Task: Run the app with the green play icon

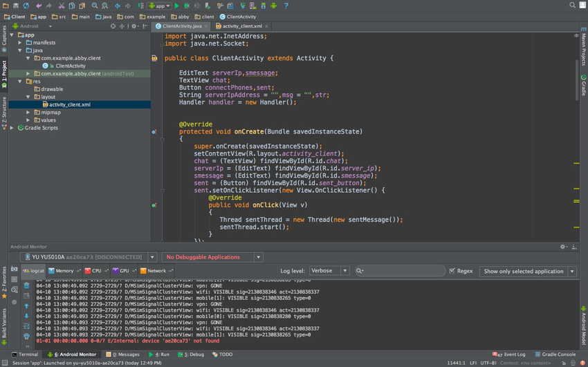Action: [x=176, y=6]
